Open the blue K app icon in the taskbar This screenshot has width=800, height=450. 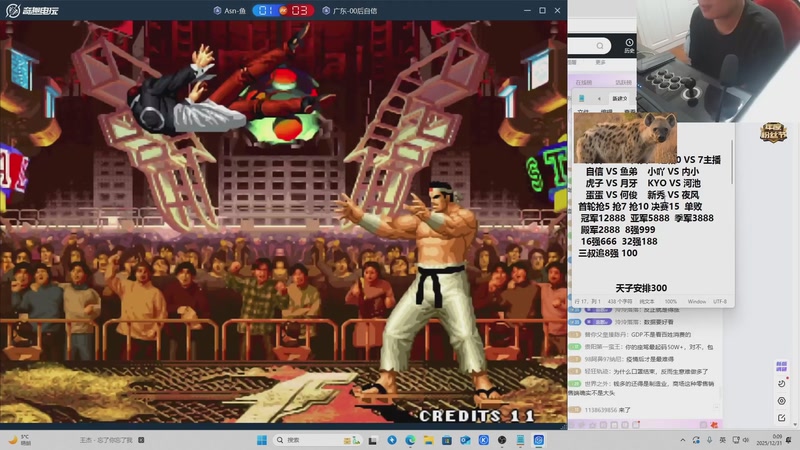coord(484,440)
